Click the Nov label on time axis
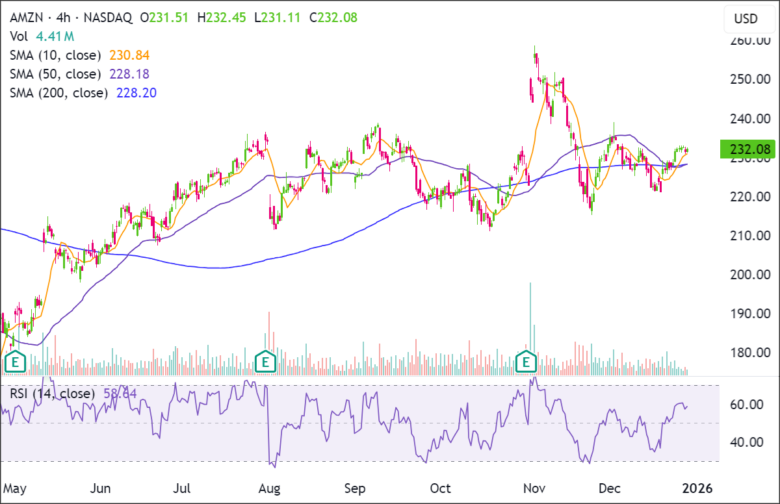 click(529, 487)
